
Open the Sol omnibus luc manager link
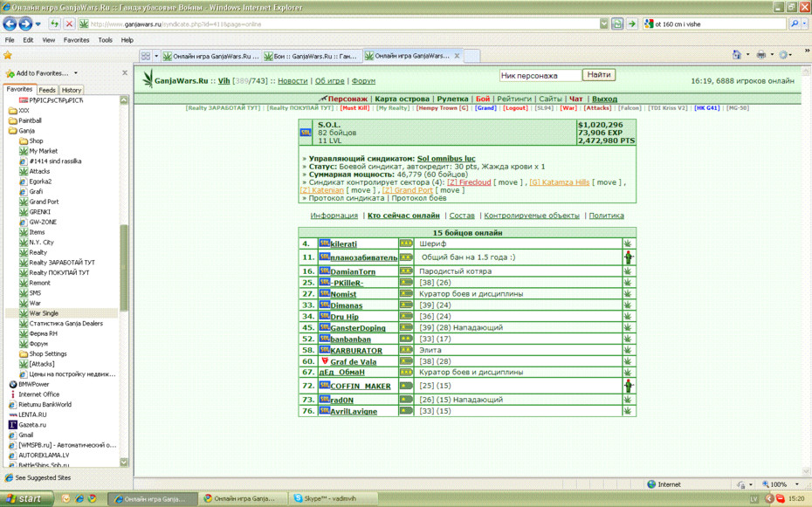click(x=446, y=158)
